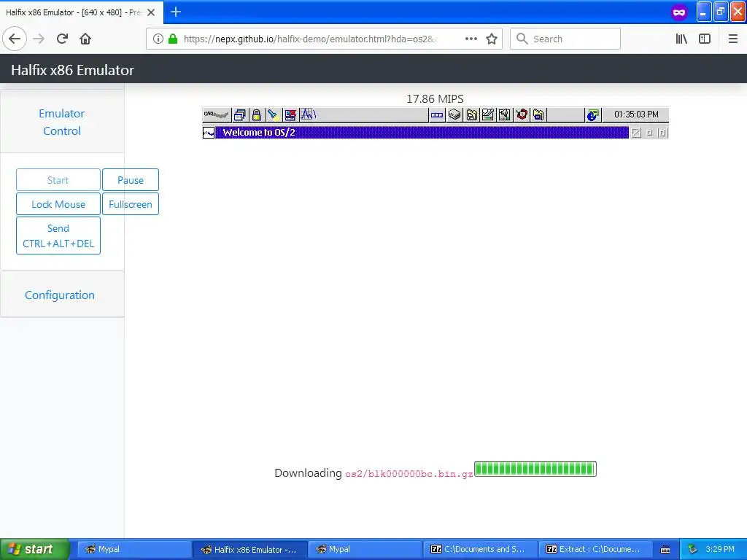Pause the emulator
The image size is (747, 560).
pos(131,180)
